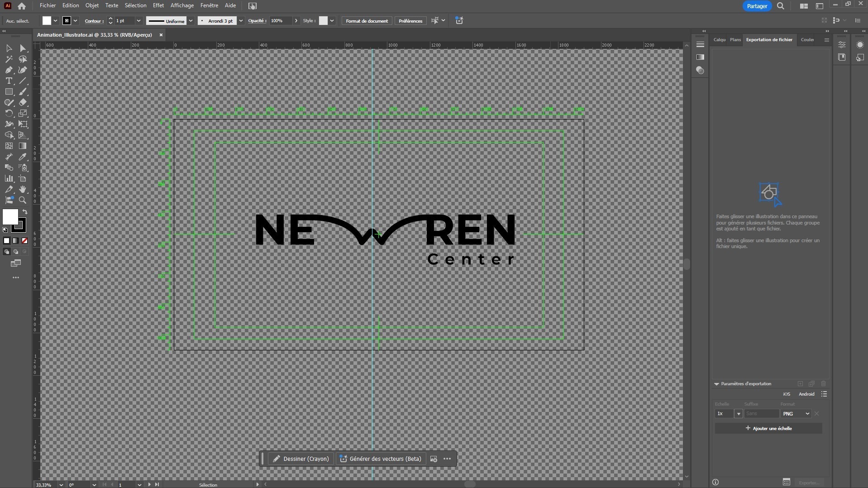Click Ajouter une échelle button
Viewport: 868px width, 488px height.
point(768,428)
